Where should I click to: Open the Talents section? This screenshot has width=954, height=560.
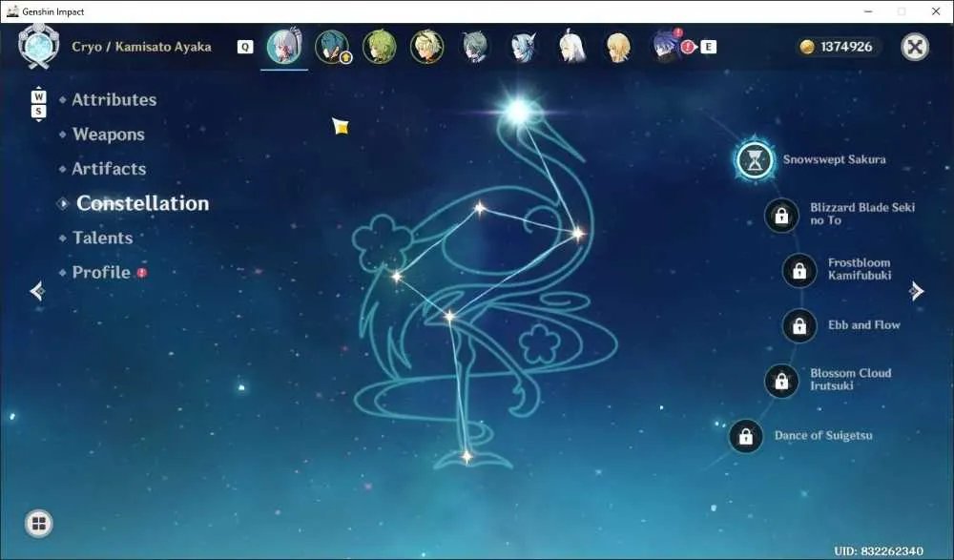[102, 238]
